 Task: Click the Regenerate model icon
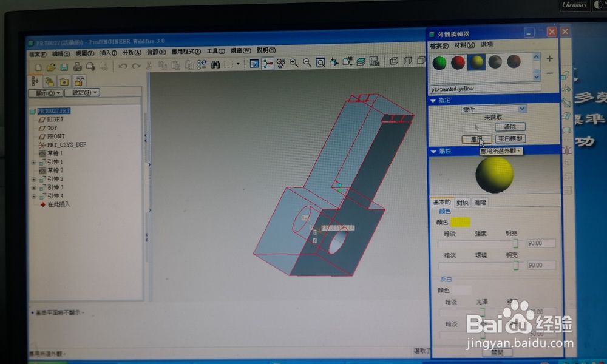tap(202, 64)
